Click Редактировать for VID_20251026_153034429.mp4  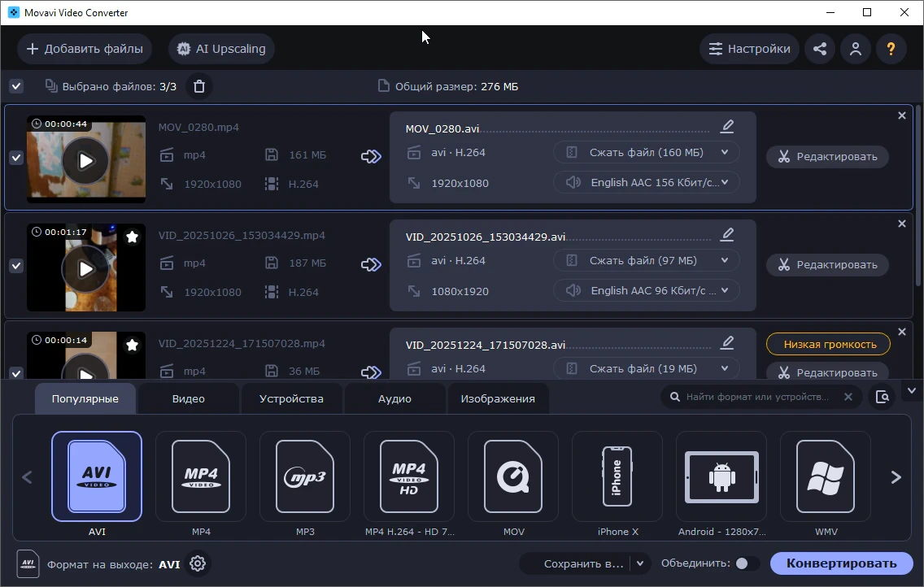click(x=827, y=265)
